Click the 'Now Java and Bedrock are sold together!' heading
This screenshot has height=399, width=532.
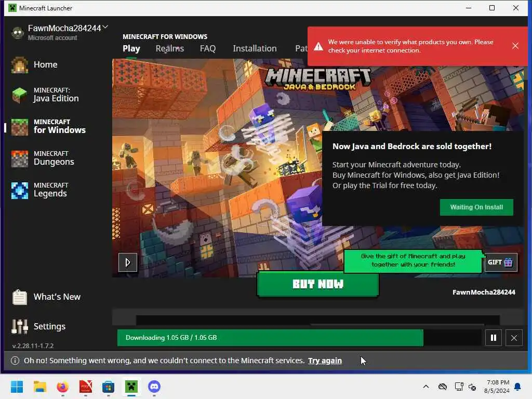tap(412, 146)
